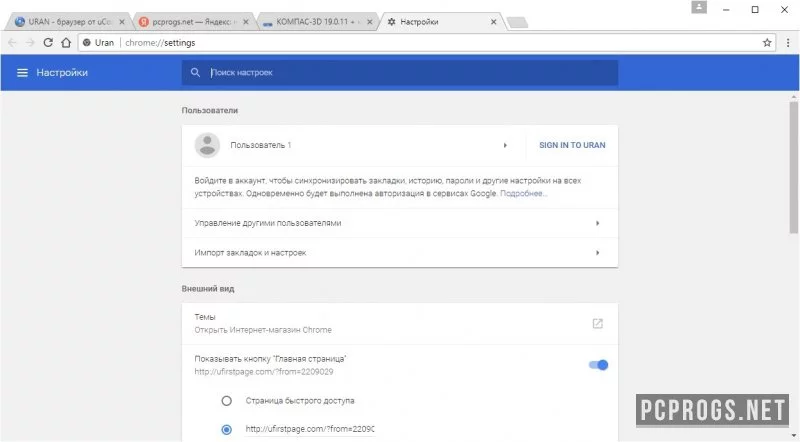Click the browser back arrow

(x=12, y=43)
